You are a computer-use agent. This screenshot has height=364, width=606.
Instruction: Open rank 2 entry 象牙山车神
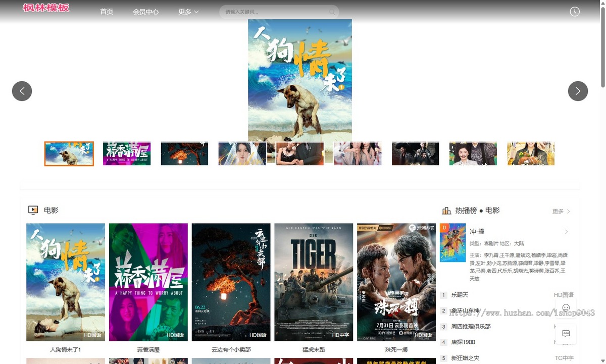pos(465,311)
